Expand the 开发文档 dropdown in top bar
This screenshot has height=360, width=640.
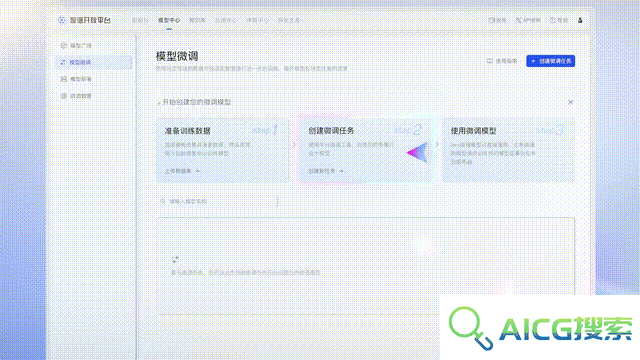(x=290, y=20)
